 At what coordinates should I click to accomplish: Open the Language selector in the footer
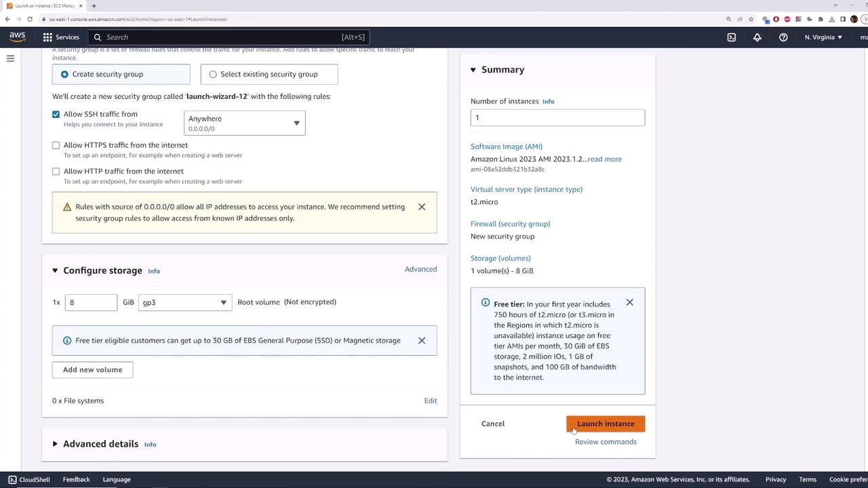pos(117,479)
